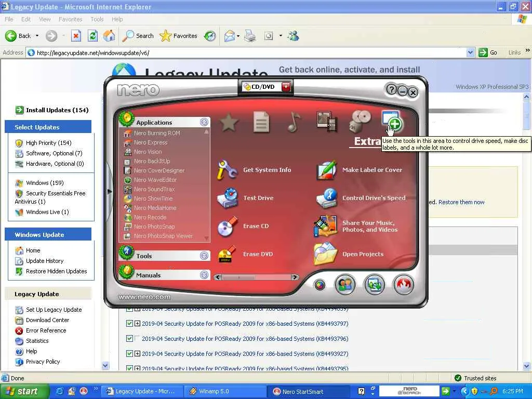Launch Nero SoundTrax from Applications list
Screen dimensions: 532x399
154,189
